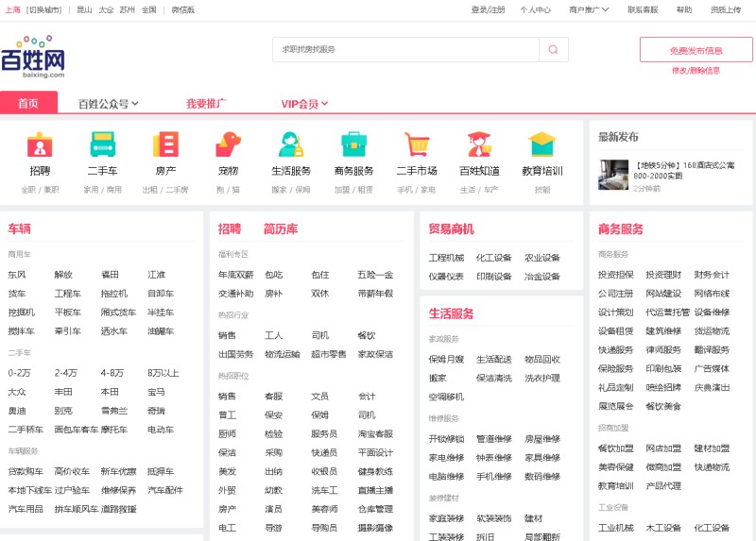Click the 免费发布信息 button
Image resolution: width=756 pixels, height=541 pixels.
pos(696,50)
